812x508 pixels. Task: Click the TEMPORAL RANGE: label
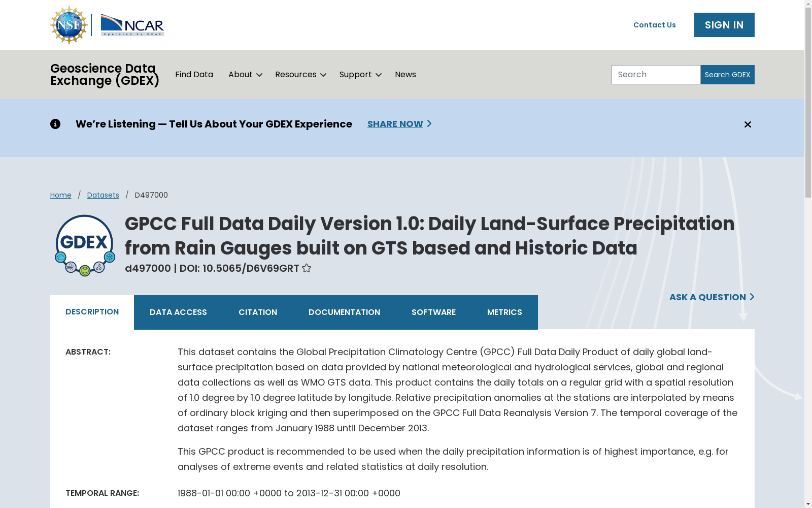(x=102, y=493)
